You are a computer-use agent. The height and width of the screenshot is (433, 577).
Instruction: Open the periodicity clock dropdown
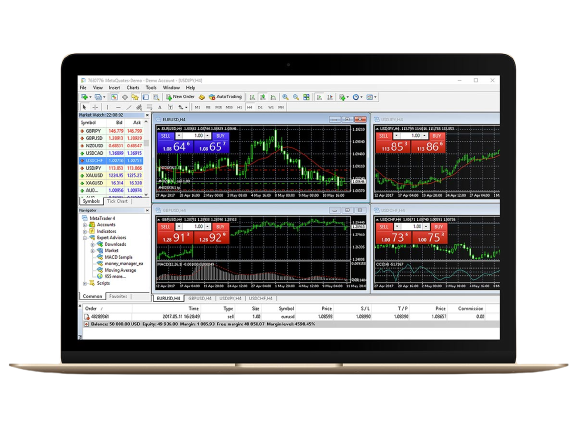point(358,97)
